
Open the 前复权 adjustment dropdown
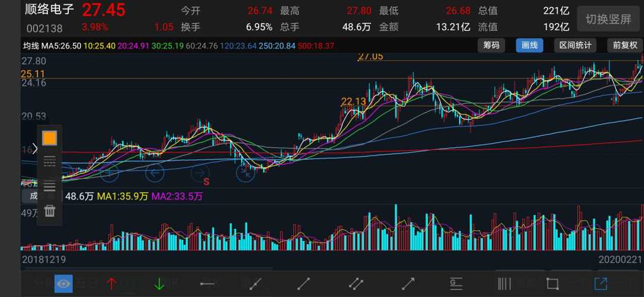[x=625, y=45]
